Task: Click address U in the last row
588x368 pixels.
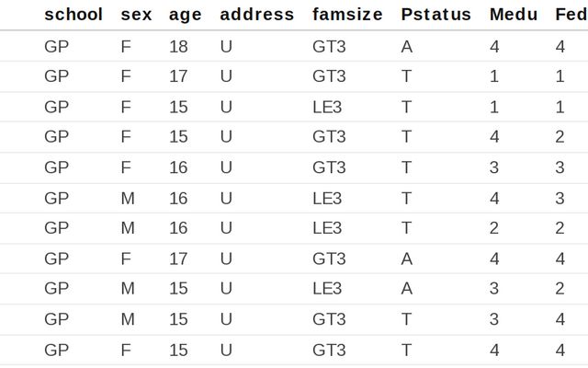Action: (x=226, y=350)
